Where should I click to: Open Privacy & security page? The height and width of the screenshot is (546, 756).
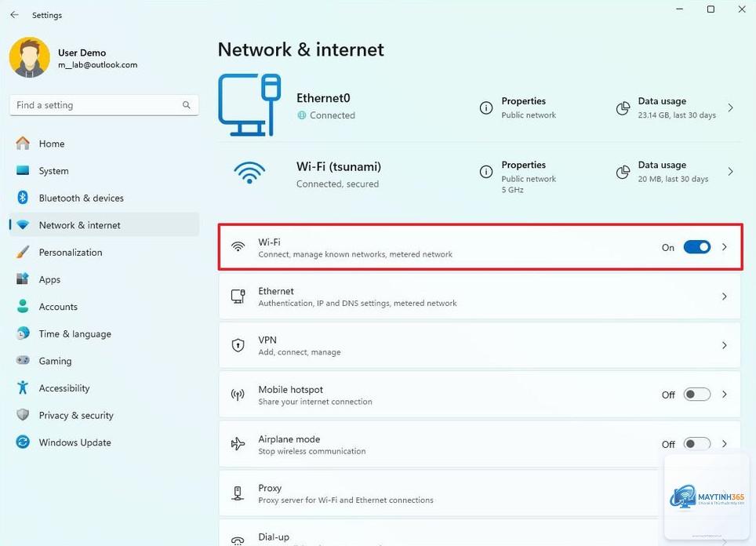point(104,415)
